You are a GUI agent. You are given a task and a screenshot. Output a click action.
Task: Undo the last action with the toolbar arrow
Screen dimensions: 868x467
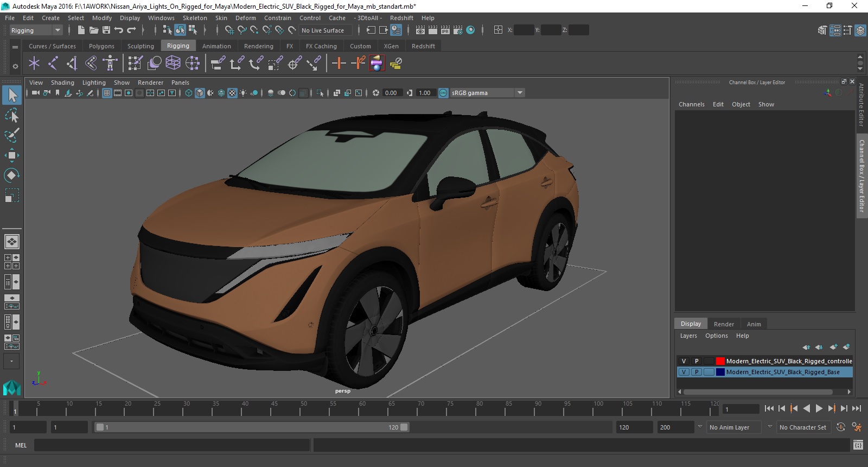pos(119,30)
